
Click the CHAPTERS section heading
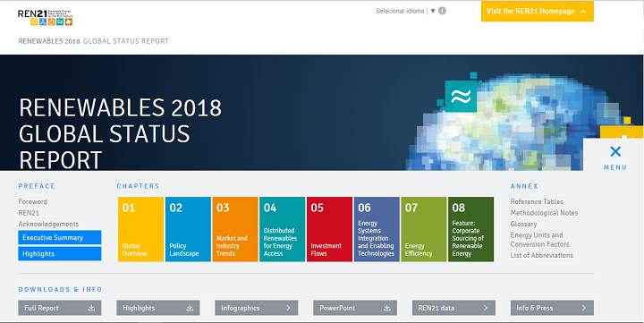[138, 186]
